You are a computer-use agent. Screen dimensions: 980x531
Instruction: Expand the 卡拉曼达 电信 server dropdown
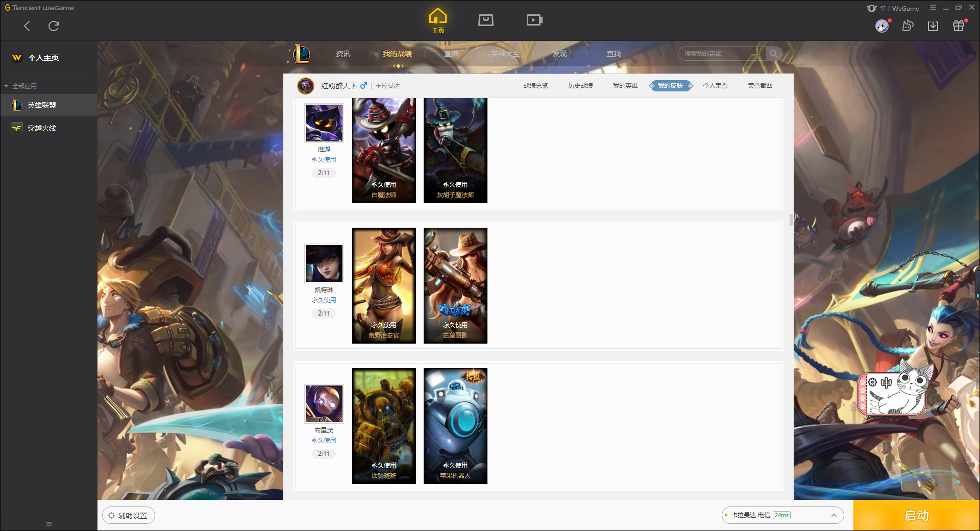782,515
